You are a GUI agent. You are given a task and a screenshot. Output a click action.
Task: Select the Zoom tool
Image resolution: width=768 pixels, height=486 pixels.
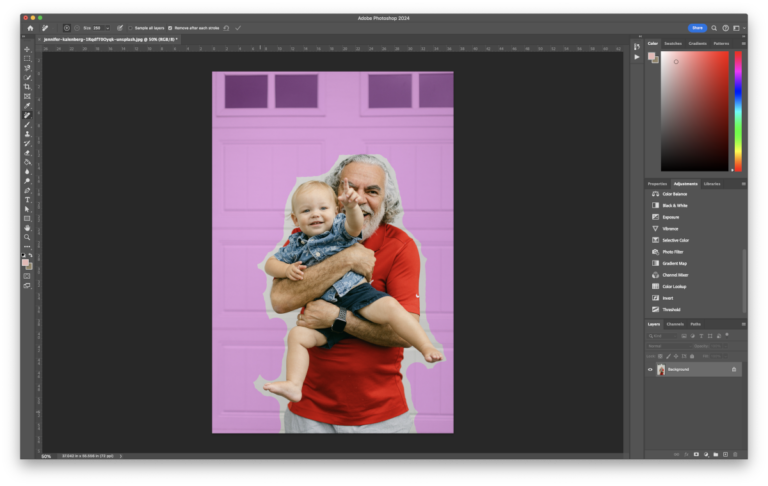tap(27, 237)
